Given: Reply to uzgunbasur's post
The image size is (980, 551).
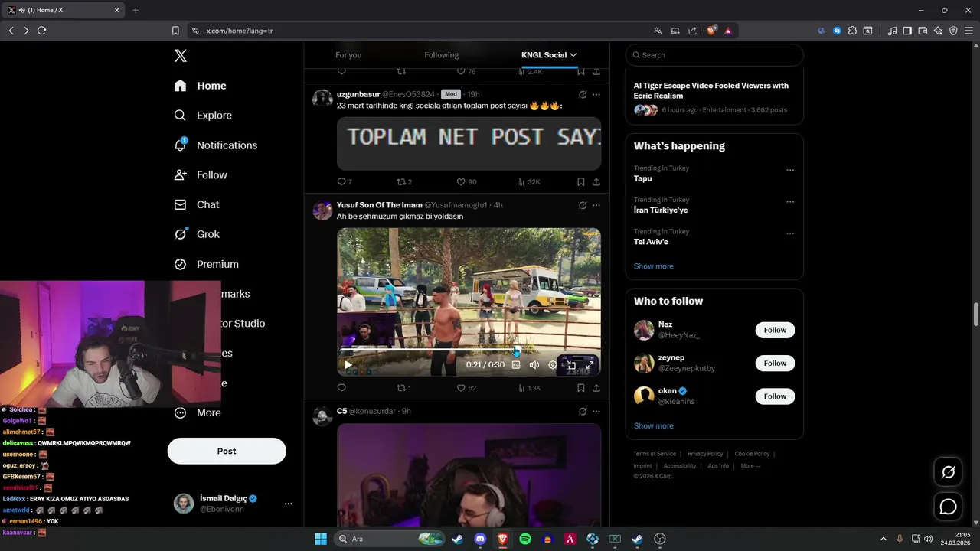Looking at the screenshot, I should 341,182.
